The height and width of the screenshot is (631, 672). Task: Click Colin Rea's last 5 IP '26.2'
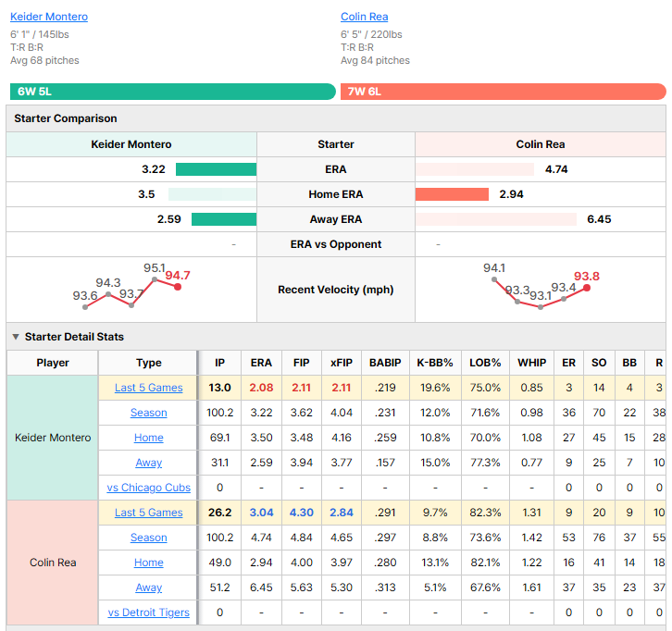tap(219, 513)
